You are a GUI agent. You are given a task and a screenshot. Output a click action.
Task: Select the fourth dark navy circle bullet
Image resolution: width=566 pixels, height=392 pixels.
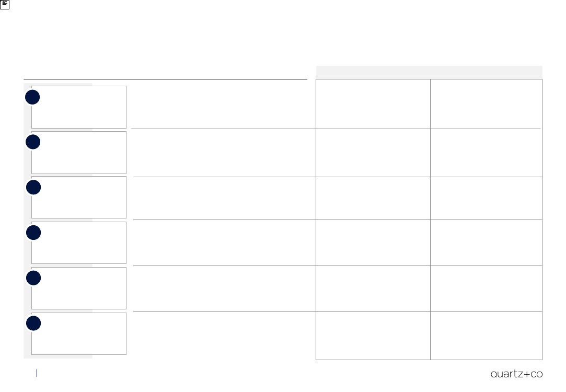[x=33, y=233]
